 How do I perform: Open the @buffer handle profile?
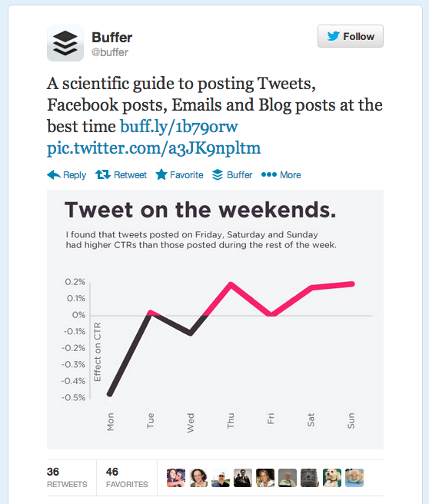110,52
